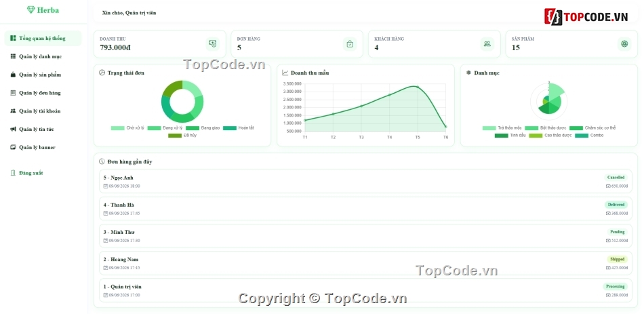This screenshot has width=644, height=314.
Task: Click the door icon beside Đăng xuất
Action: tap(13, 173)
